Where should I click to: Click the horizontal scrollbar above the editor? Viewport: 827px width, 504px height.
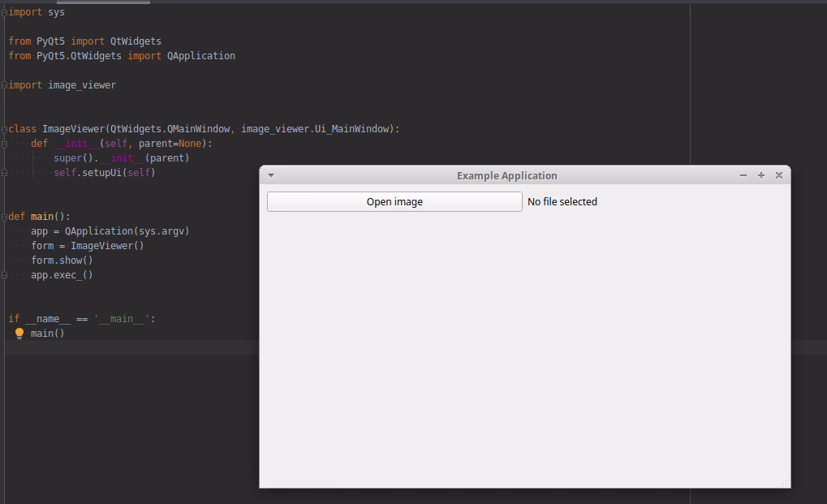114,2
